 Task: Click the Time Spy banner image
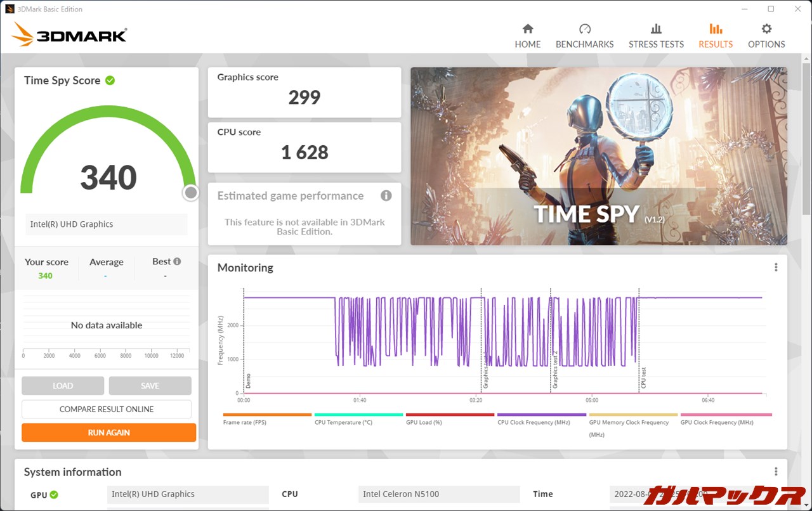pos(598,156)
